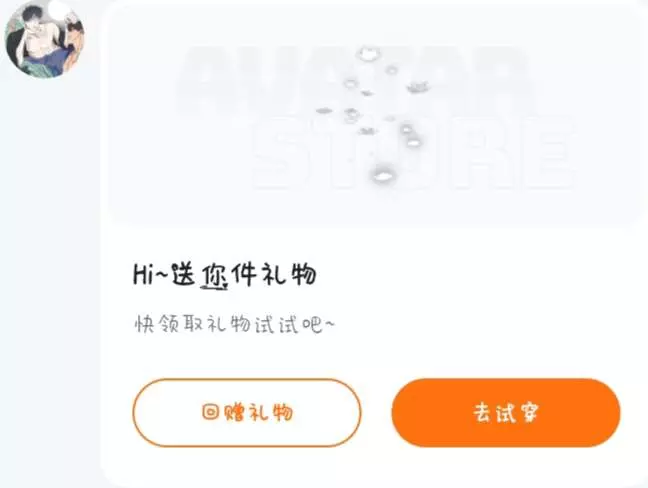Click the tilde ending the grey subtitle
648x488 pixels.
point(329,324)
